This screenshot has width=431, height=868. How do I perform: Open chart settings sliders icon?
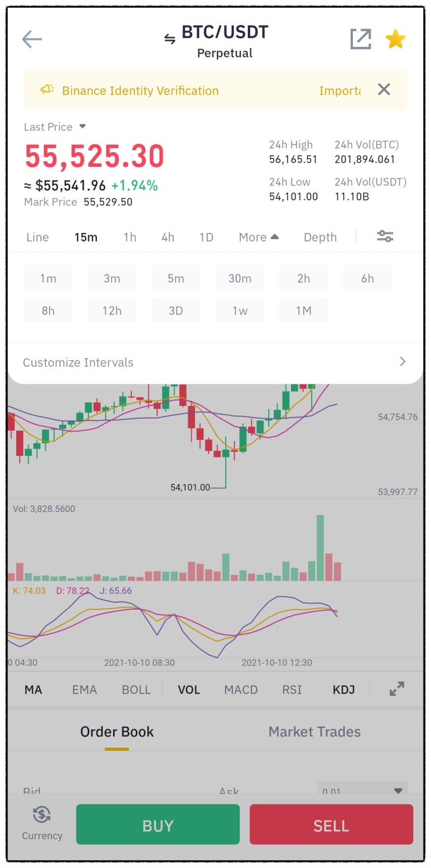click(385, 236)
